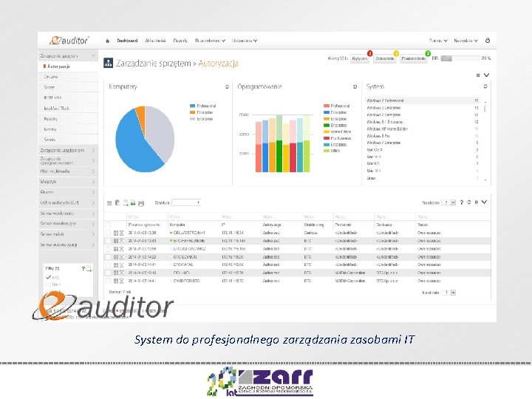The image size is (532, 399).
Task: Click hourglass icon in DELL-MD row
Action: (x=121, y=273)
